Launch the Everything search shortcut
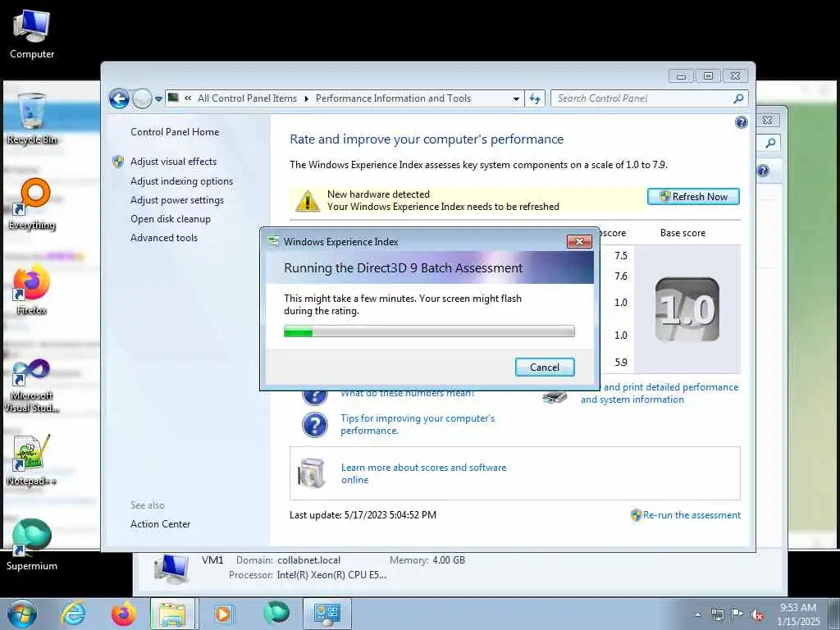840x630 pixels. click(x=32, y=204)
